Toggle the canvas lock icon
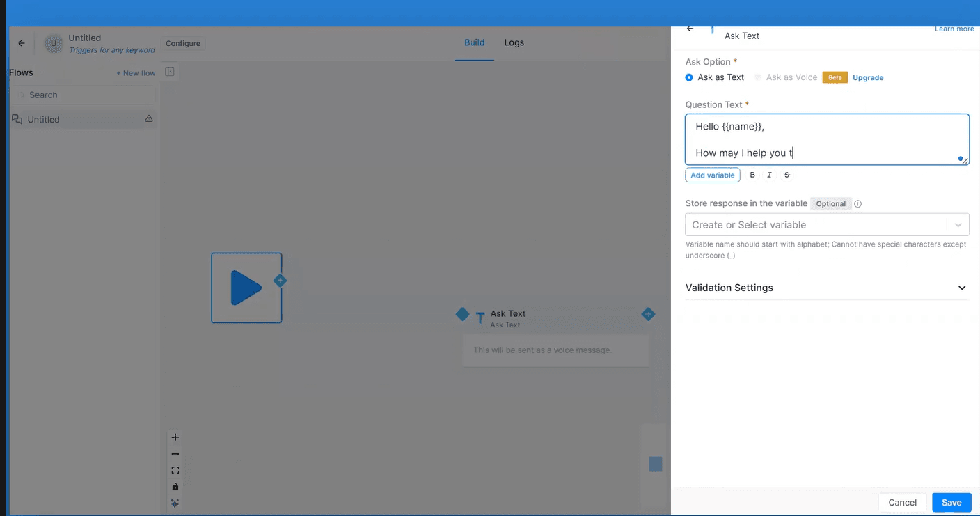Viewport: 980px width, 516px height. (175, 487)
